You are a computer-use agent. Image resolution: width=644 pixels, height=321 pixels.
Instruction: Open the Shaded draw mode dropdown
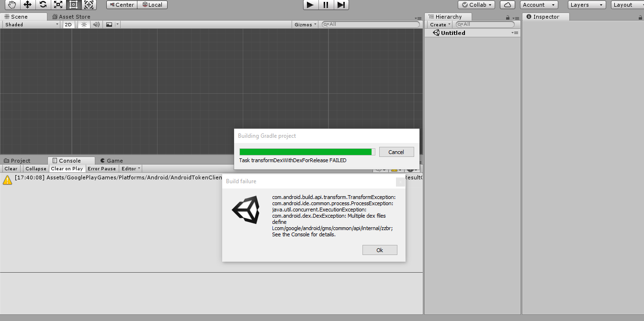pos(31,24)
